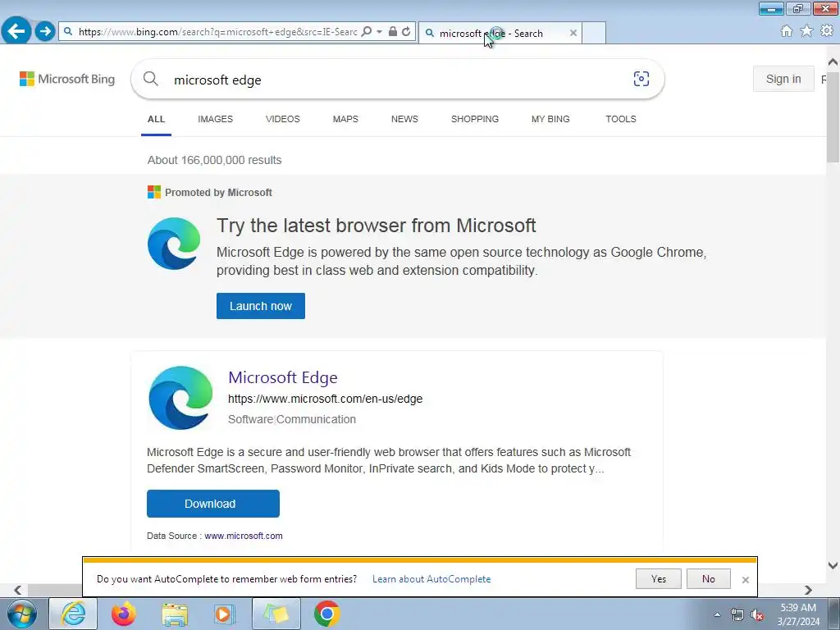Image resolution: width=840 pixels, height=630 pixels.
Task: Go forward using the Forward arrow button
Action: [46, 31]
